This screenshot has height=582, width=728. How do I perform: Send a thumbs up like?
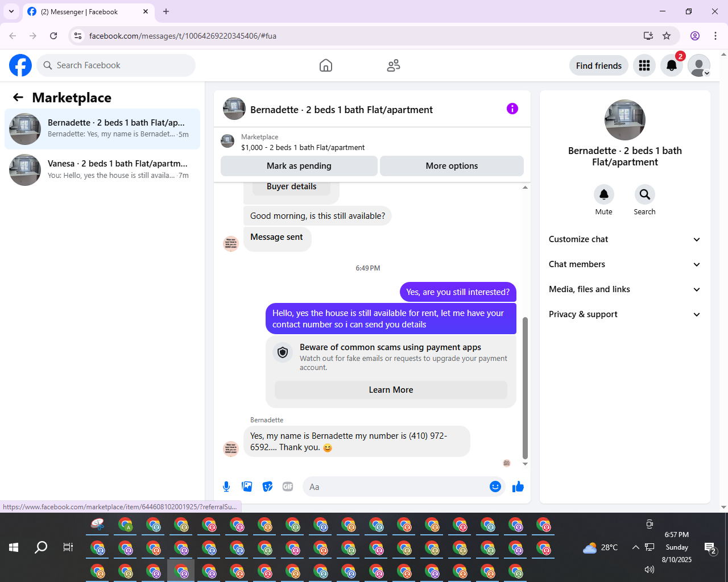point(518,487)
